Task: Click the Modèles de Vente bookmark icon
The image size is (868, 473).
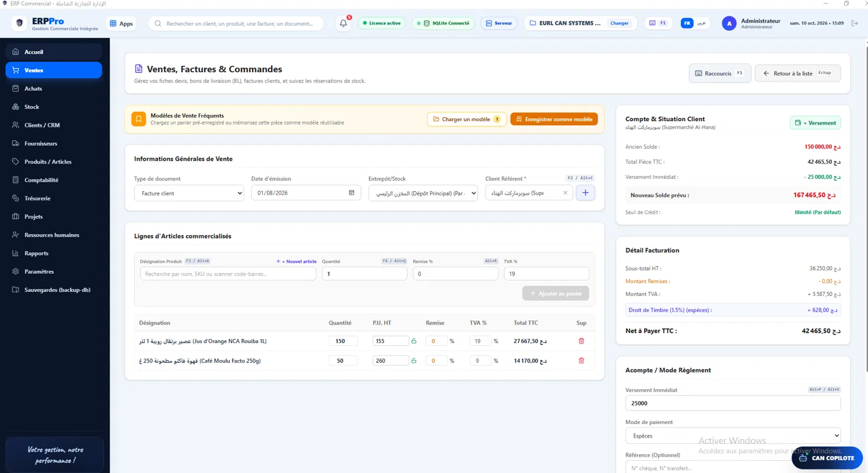Action: point(138,119)
